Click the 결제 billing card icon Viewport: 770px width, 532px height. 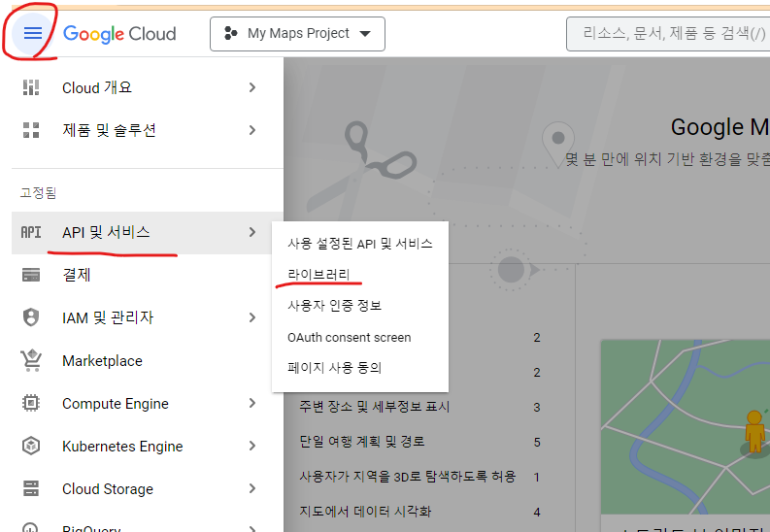pyautogui.click(x=31, y=275)
